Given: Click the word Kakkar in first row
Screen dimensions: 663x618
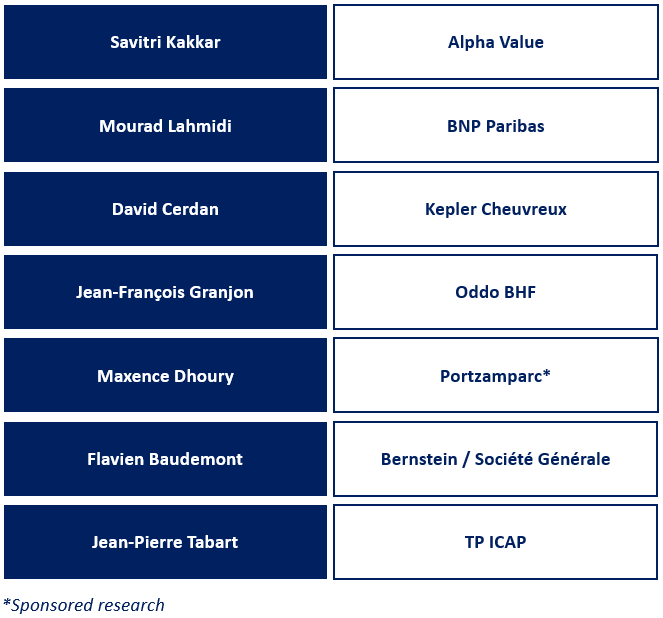Looking at the screenshot, I should point(193,42).
